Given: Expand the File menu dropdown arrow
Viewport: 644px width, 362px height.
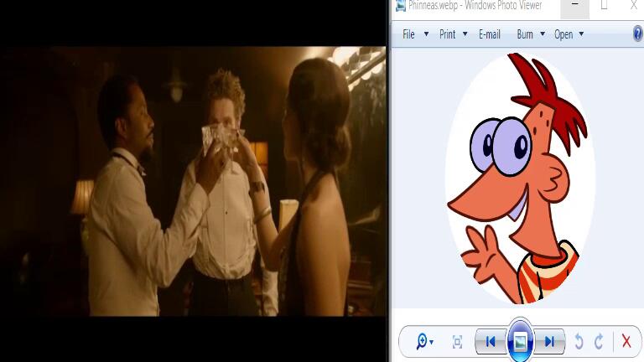Looking at the screenshot, I should pos(426,34).
